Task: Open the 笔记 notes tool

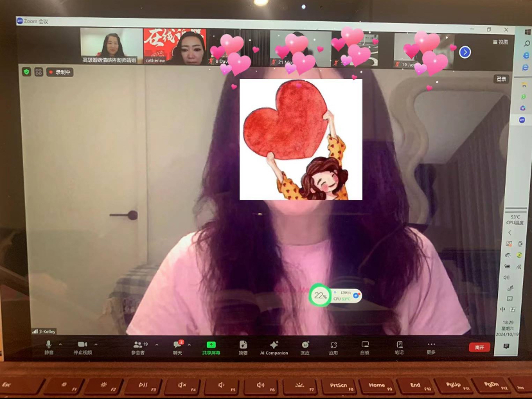Action: click(x=400, y=348)
